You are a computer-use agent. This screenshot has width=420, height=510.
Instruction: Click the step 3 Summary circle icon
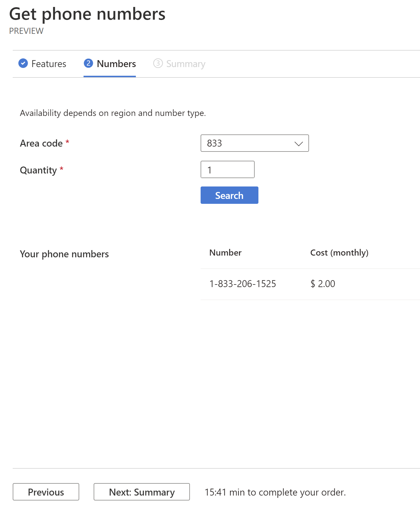(158, 63)
